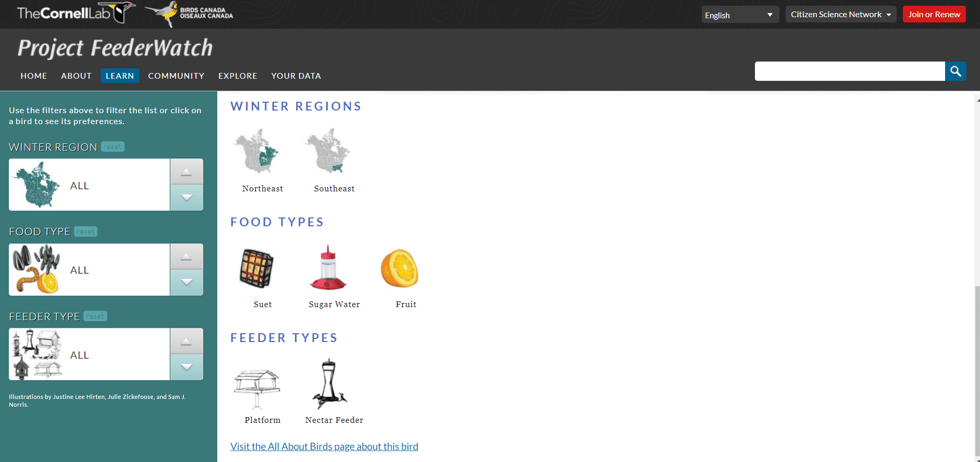Reset the Winter Region filter
The image size is (980, 462).
tap(113, 147)
